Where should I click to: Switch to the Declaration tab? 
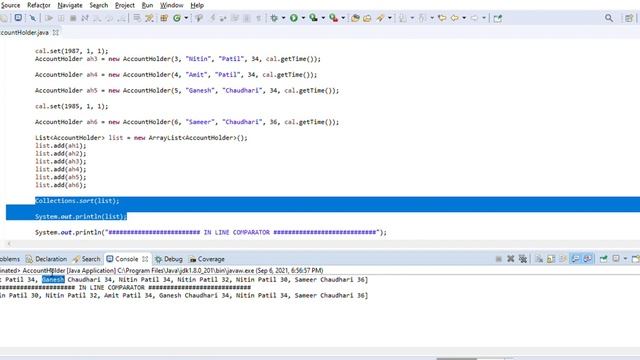(46, 259)
